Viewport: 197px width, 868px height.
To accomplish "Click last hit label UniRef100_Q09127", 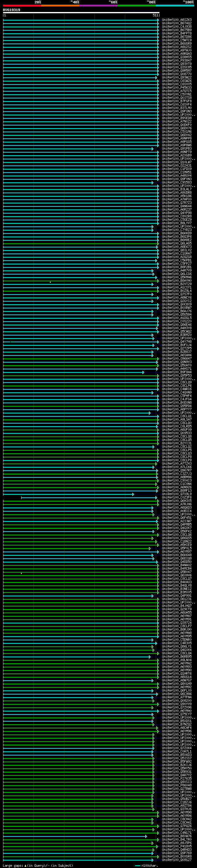I will pos(177,860).
